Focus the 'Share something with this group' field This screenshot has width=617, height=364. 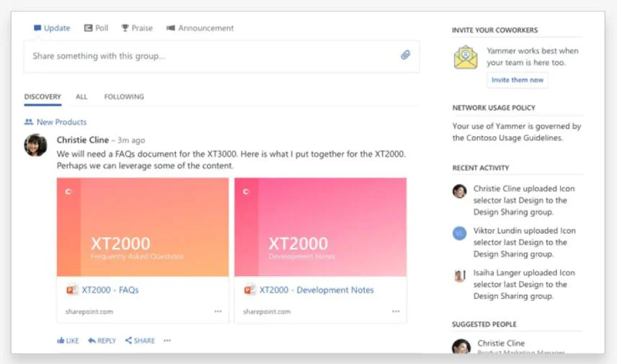point(221,56)
